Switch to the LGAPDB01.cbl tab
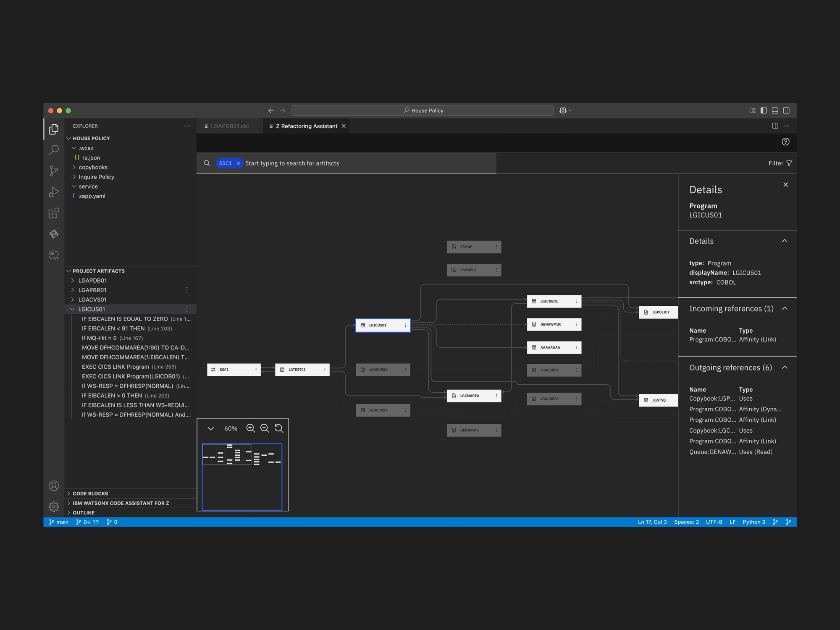Image resolution: width=840 pixels, height=630 pixels. (x=230, y=126)
